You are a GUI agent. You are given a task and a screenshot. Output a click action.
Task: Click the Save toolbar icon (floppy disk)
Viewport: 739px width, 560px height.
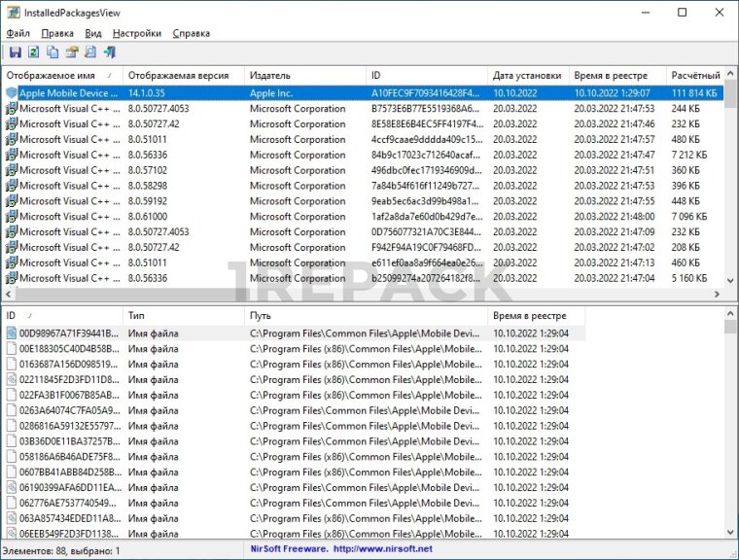[15, 52]
